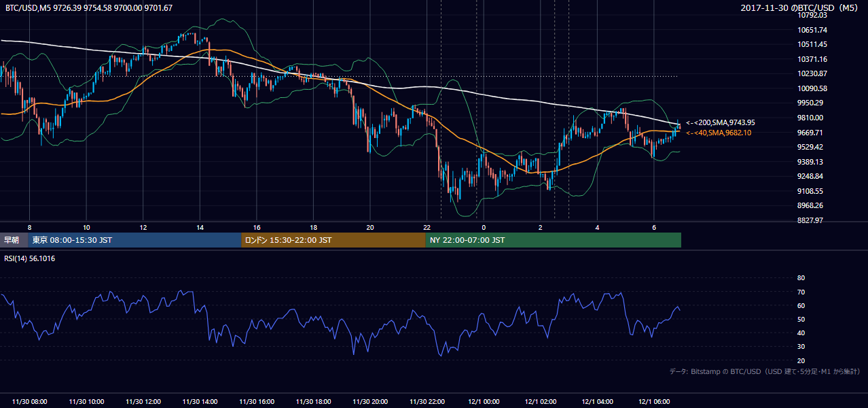Click the 11/30 16:00 time label
Image resolution: width=868 pixels, height=408 pixels.
257,402
